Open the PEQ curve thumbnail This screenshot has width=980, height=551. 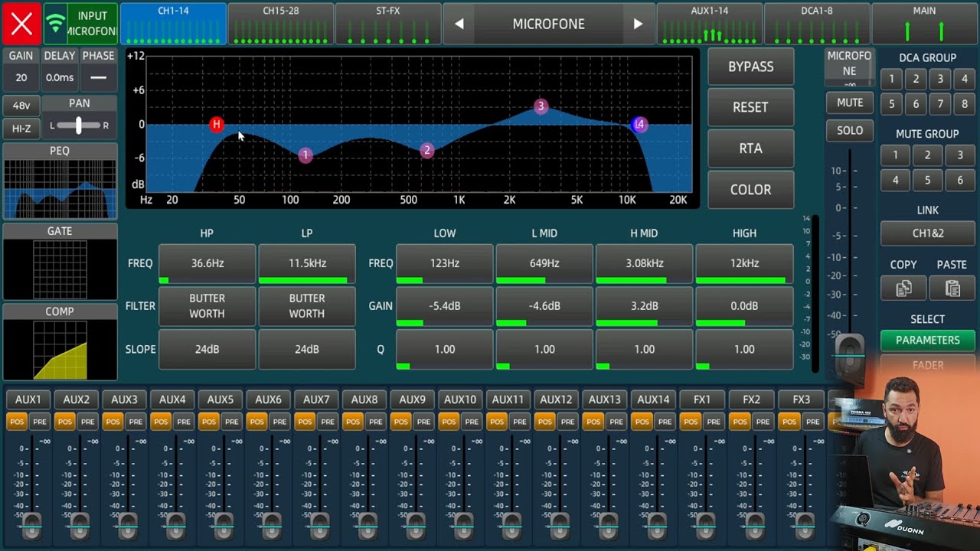coord(60,188)
